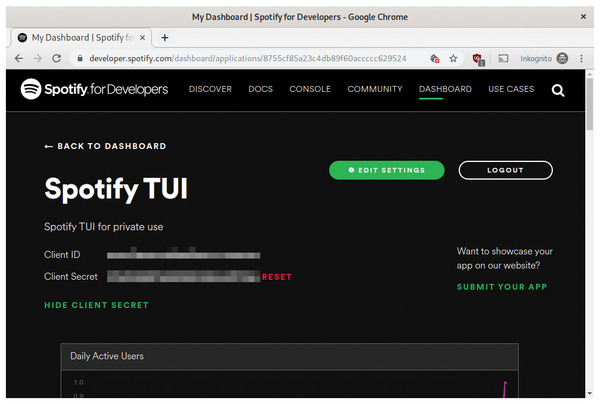
Task: Click the Client ID label
Action: tap(62, 255)
